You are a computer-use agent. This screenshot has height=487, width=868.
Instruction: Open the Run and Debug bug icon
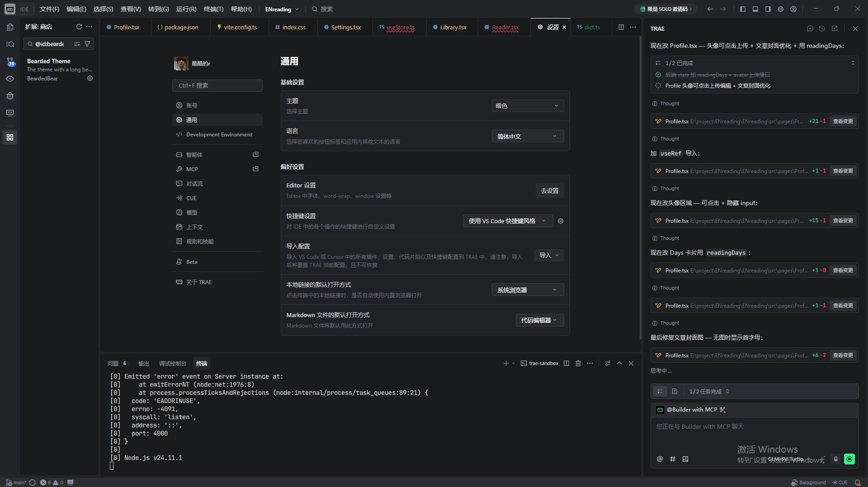click(x=10, y=96)
